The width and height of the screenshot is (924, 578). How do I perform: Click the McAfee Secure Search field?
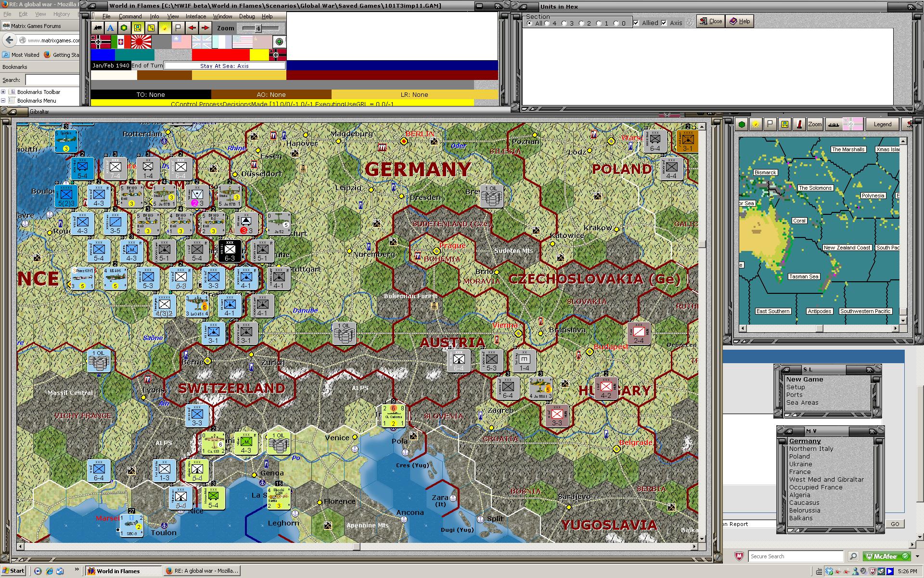tap(795, 556)
